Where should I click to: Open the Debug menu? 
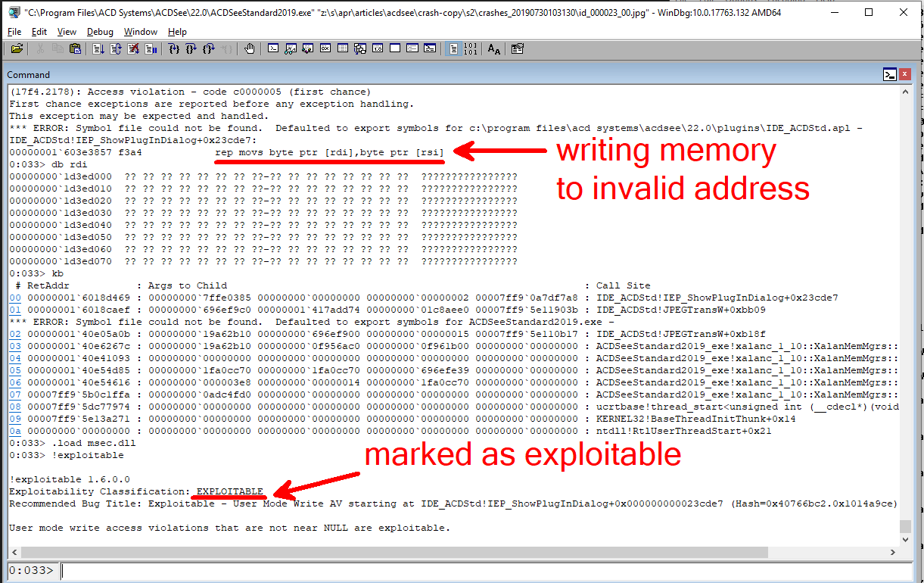pos(100,32)
